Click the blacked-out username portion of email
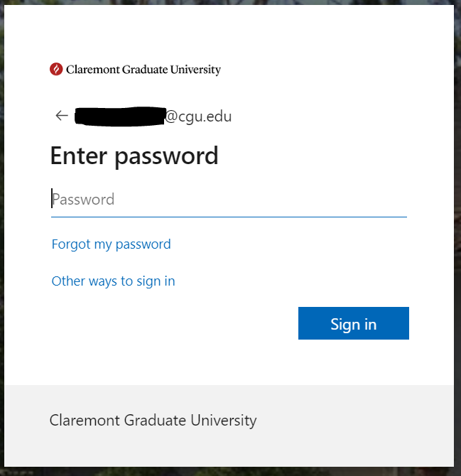 (120, 117)
